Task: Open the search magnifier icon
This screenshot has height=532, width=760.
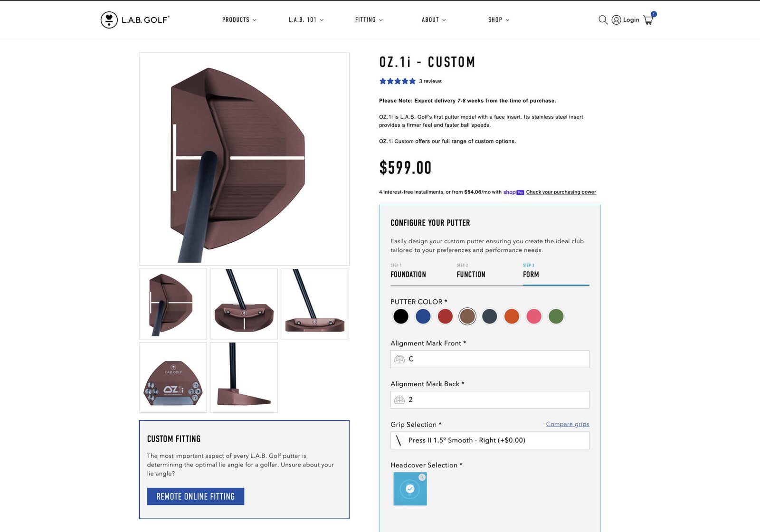Action: (603, 19)
